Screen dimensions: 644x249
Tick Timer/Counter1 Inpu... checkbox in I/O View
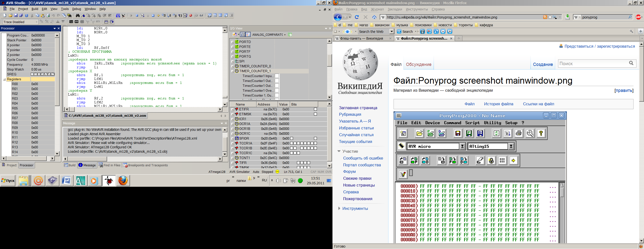[x=277, y=76]
